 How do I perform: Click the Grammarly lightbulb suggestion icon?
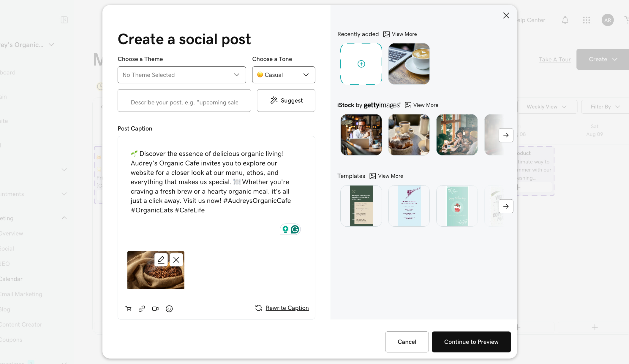coord(285,229)
